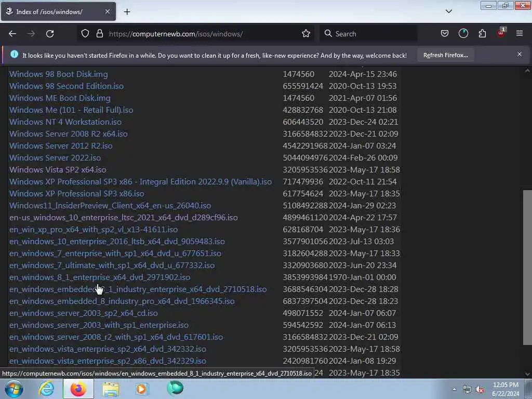Open en_windows_7_enterprise_with_sp1 iso link
Viewport: 532px width, 399px height.
[x=115, y=254]
